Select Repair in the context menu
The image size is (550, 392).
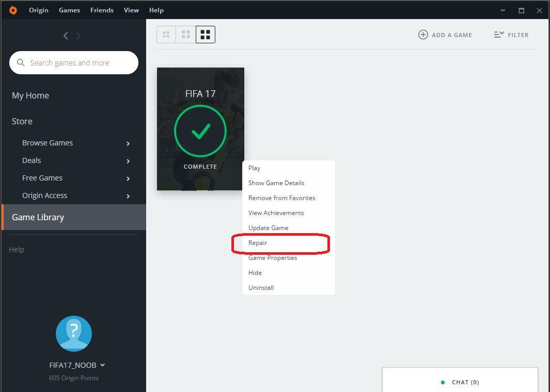tap(258, 243)
